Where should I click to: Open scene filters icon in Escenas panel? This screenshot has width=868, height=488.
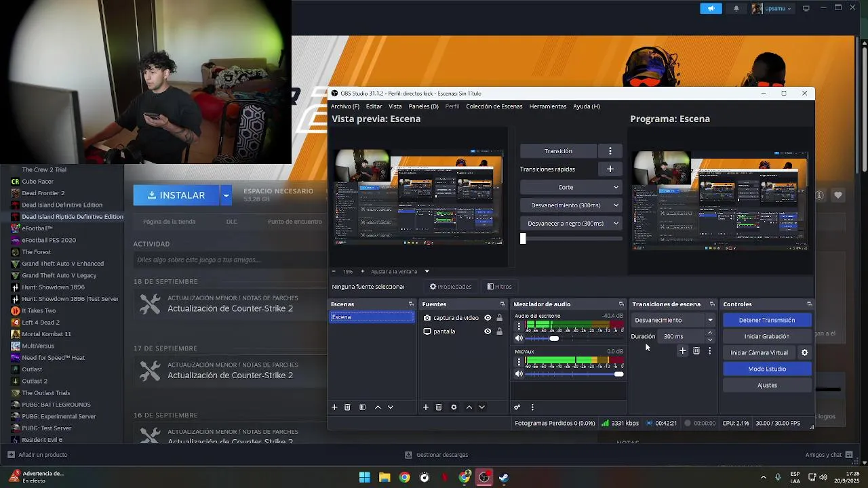(x=362, y=407)
